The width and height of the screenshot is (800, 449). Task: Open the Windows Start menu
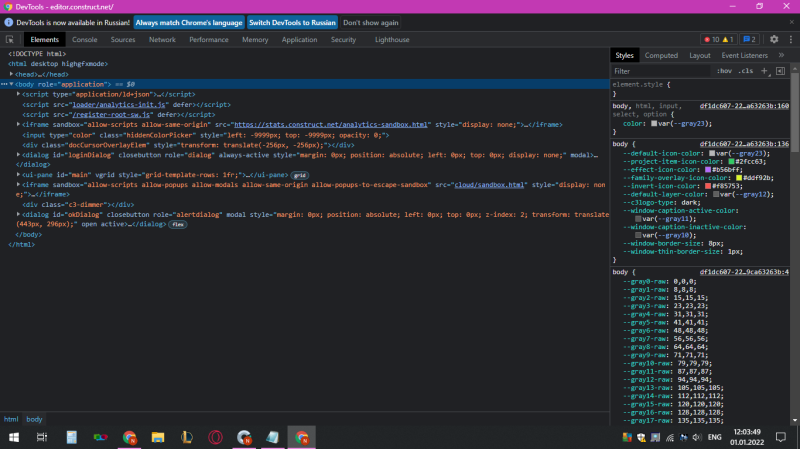pyautogui.click(x=14, y=437)
